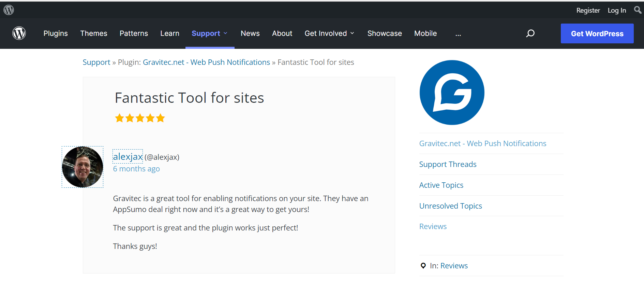Click the admin bar search magnifier icon
Screen dimensions: 644x281
coord(638,10)
